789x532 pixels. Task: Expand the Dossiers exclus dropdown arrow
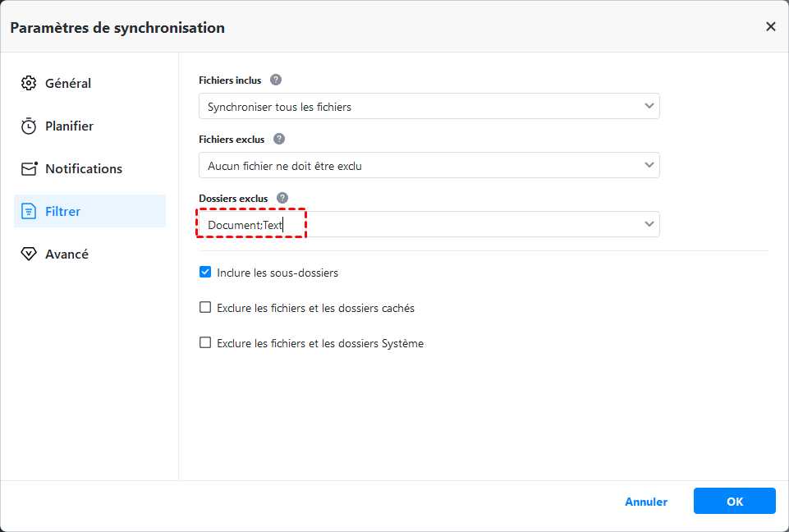(x=649, y=223)
